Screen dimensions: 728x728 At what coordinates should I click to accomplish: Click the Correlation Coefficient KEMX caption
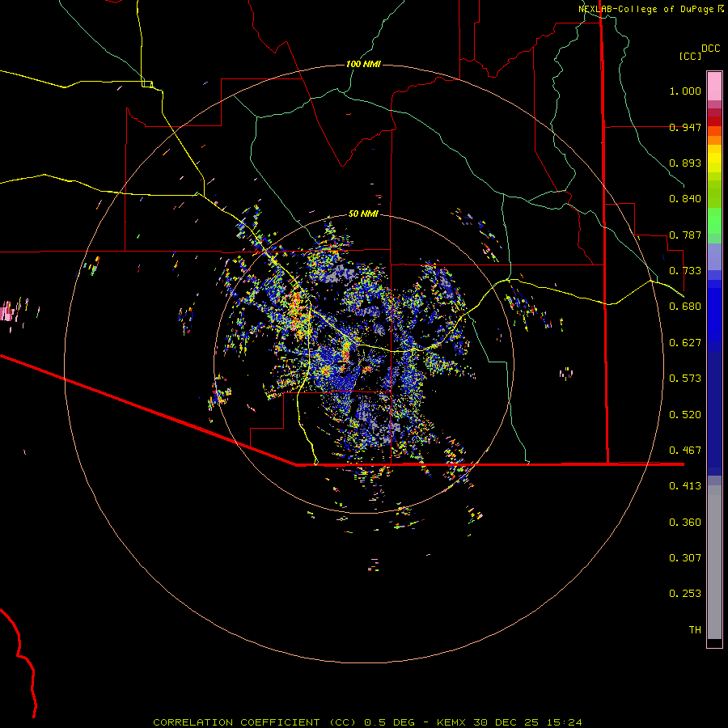click(367, 722)
